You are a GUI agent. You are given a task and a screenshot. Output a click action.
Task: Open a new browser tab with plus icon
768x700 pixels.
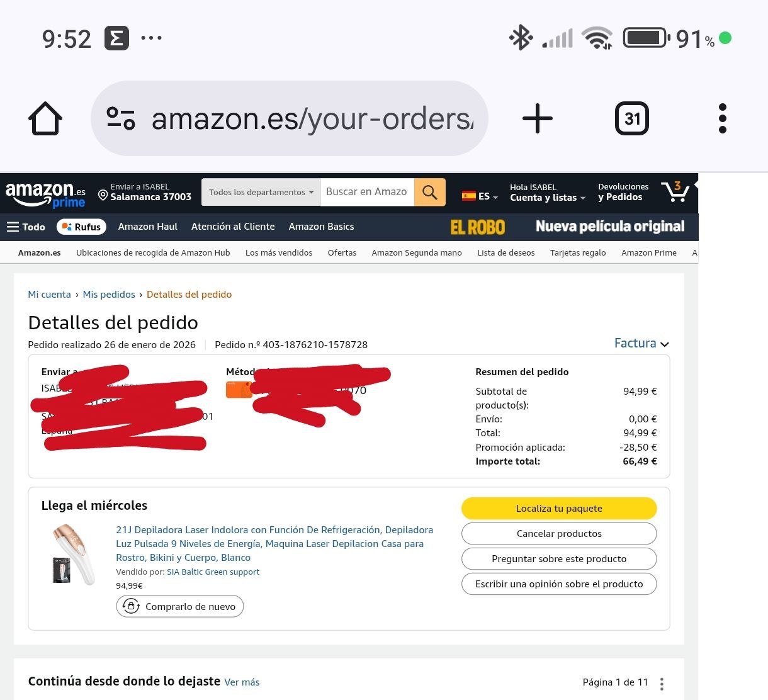(x=538, y=118)
